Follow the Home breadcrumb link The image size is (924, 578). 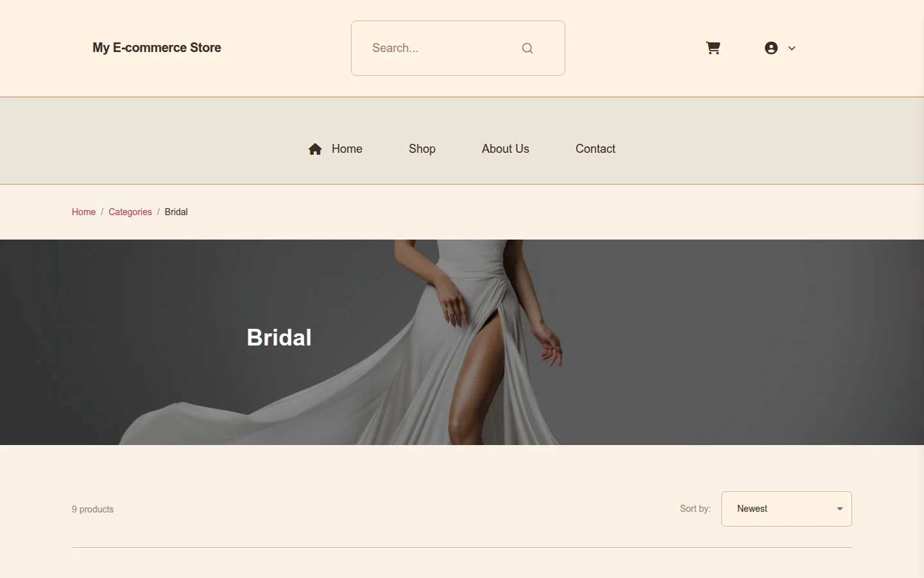(x=83, y=212)
